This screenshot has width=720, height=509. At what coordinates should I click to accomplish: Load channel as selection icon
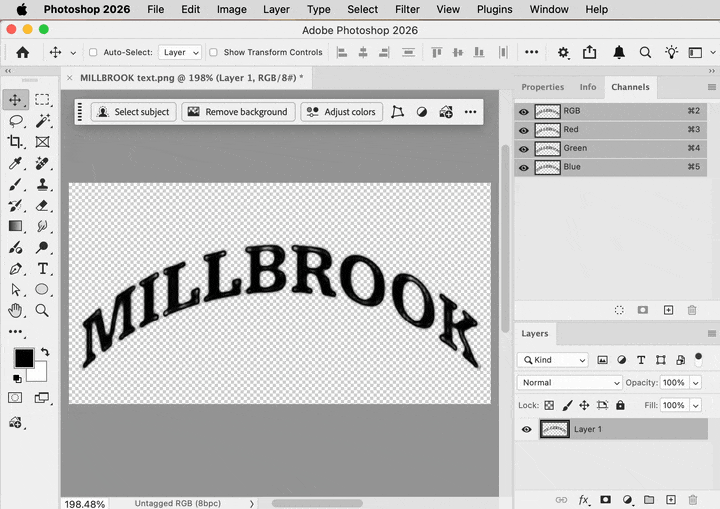[x=619, y=310]
